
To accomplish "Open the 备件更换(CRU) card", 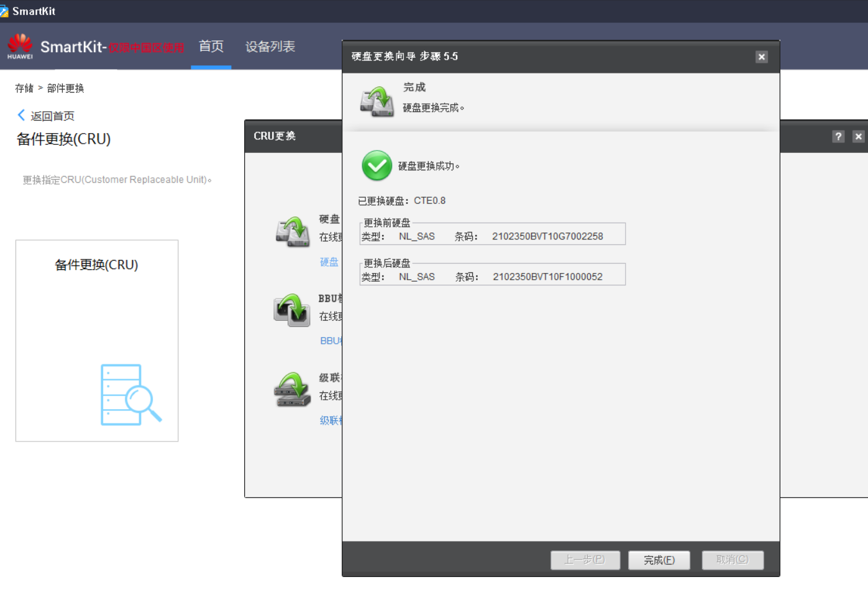I will (x=97, y=341).
